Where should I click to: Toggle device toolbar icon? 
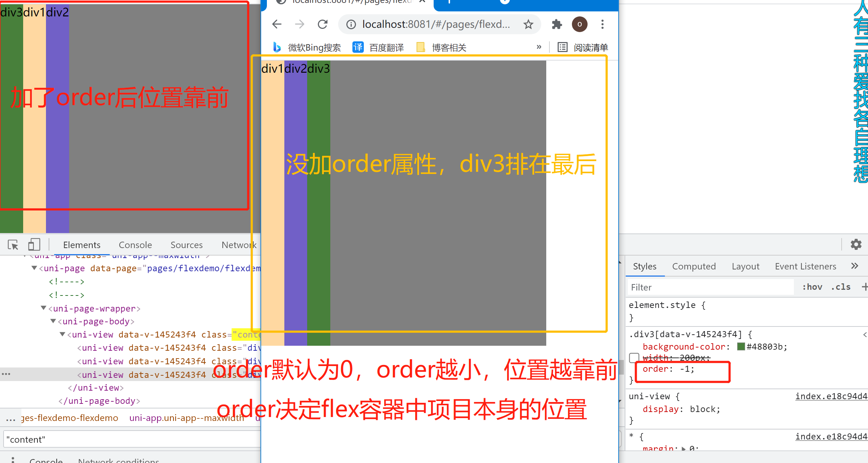point(34,245)
